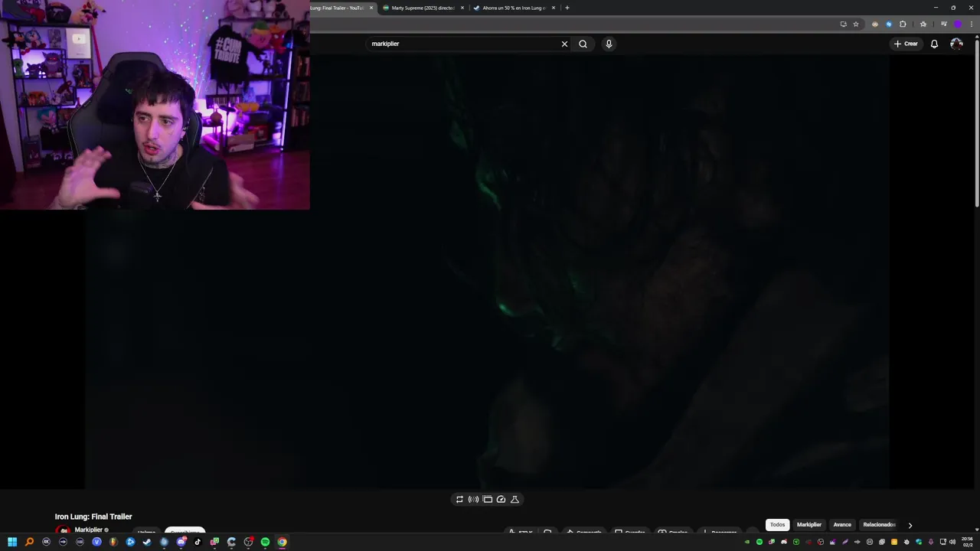Select the Markiplier filter chip
Screen dimensions: 980x551
click(x=809, y=525)
